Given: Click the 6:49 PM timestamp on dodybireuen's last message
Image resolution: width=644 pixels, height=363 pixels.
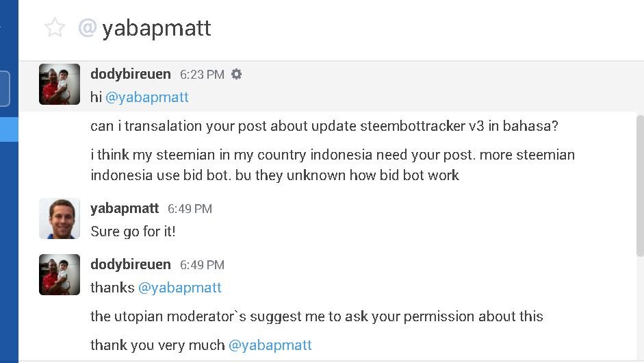Looking at the screenshot, I should coord(202,265).
